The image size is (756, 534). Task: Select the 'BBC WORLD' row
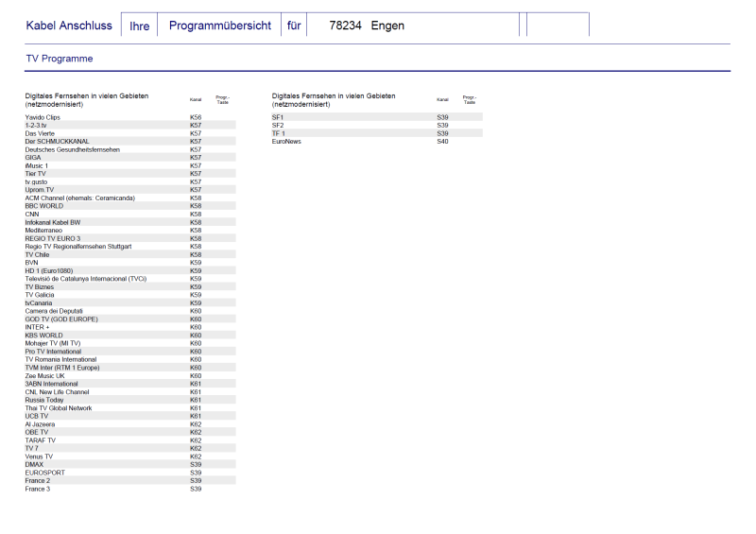(130, 206)
